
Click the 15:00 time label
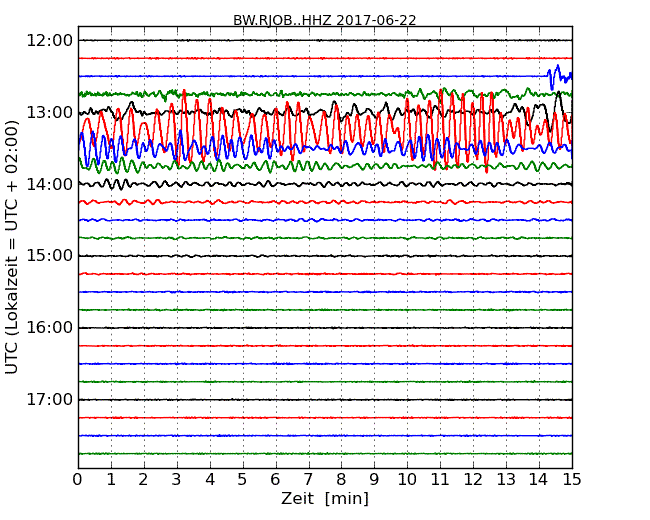pos(49,256)
